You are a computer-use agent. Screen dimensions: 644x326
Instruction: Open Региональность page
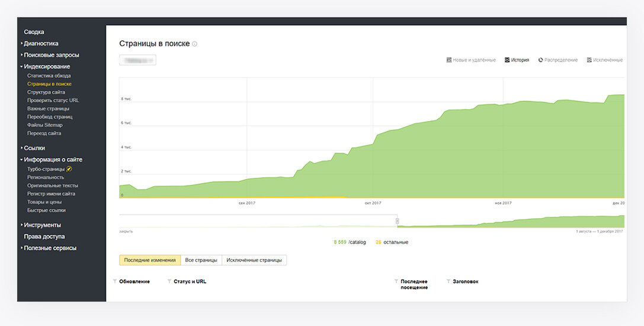[x=46, y=177]
